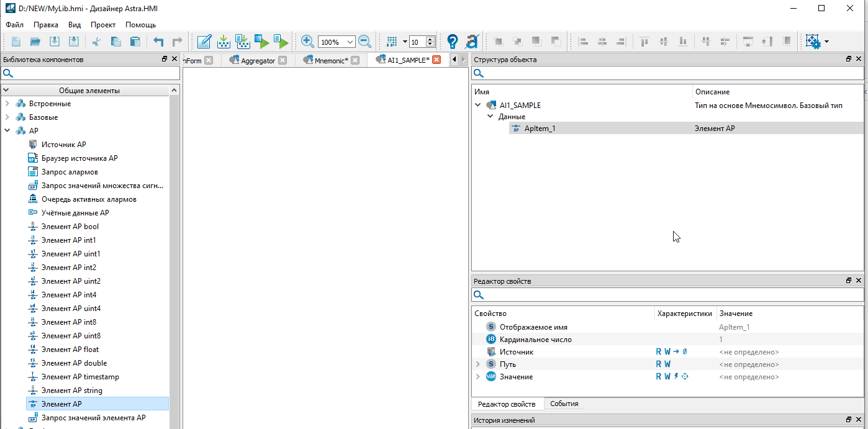Image resolution: width=868 pixels, height=429 pixels.
Task: Switch to the События tab
Action: coord(564,404)
